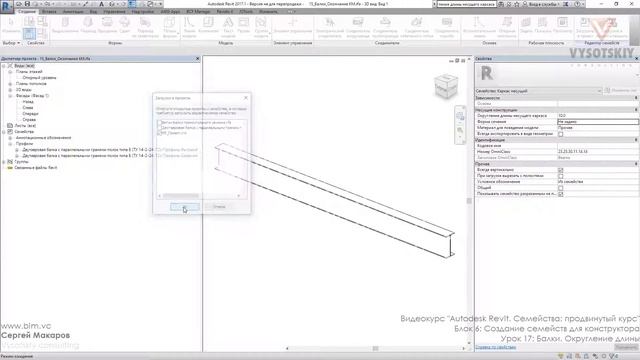Toggle first family checkbox in load dialog
The height and width of the screenshot is (360, 640).
[x=159, y=122]
